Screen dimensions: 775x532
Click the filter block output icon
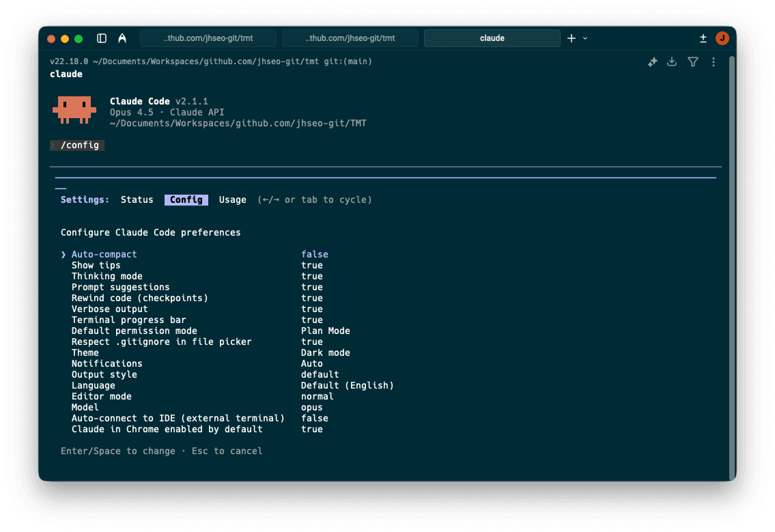693,62
